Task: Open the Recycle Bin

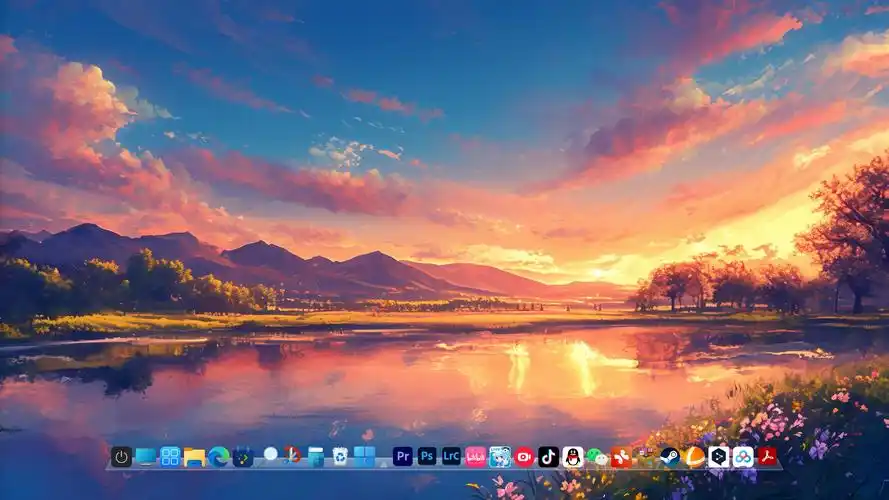Action: pyautogui.click(x=340, y=457)
